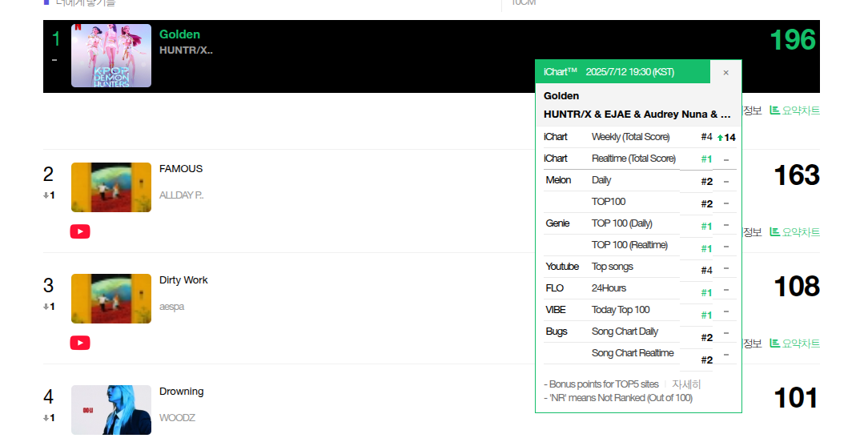This screenshot has height=438, width=868.
Task: Click Song Chart Realtime row
Action: point(640,353)
